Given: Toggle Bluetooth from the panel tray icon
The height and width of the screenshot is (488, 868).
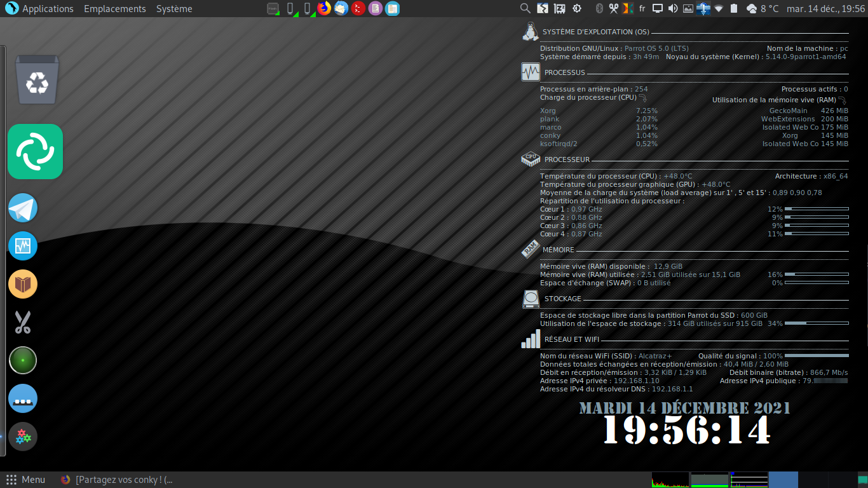Looking at the screenshot, I should pos(599,8).
